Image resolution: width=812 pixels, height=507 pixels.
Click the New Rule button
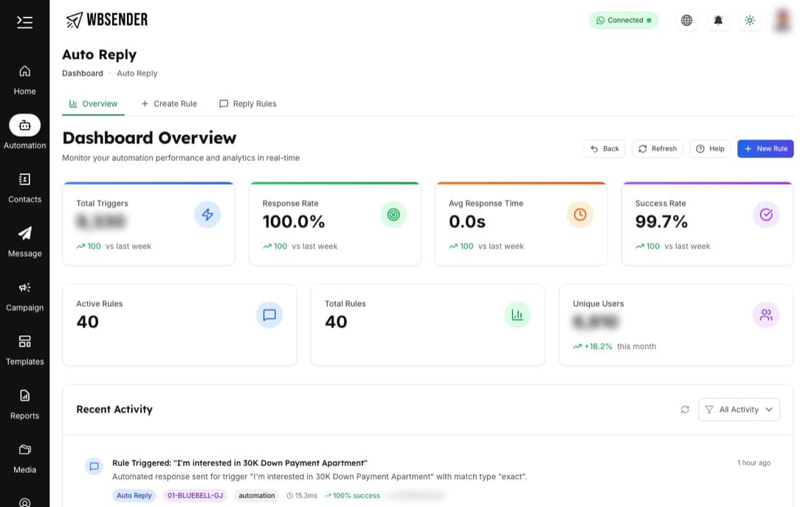[765, 148]
